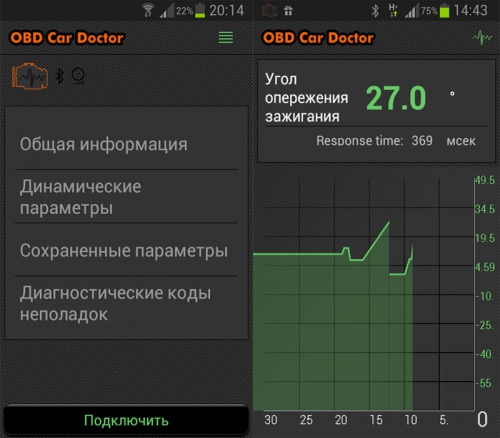Open Динамические параметры menu entry

pos(126,197)
